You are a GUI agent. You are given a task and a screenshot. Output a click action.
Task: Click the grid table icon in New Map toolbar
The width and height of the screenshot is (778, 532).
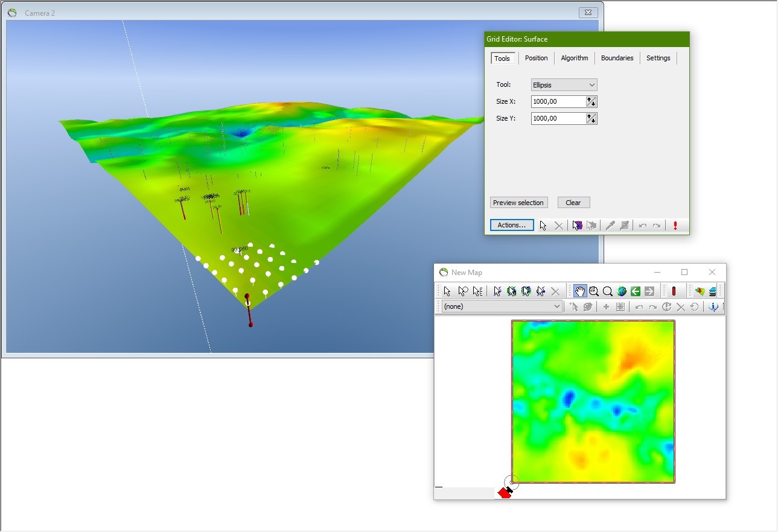tap(620, 307)
